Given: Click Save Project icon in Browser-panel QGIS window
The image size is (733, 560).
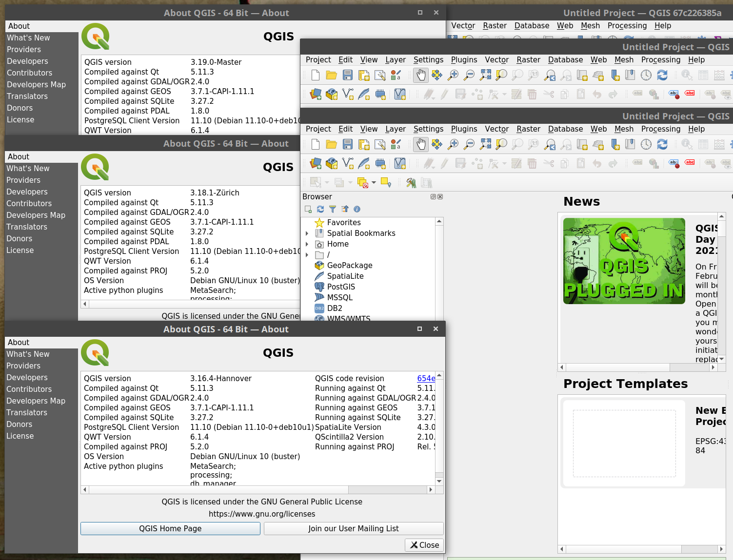Looking at the screenshot, I should coord(348,144).
